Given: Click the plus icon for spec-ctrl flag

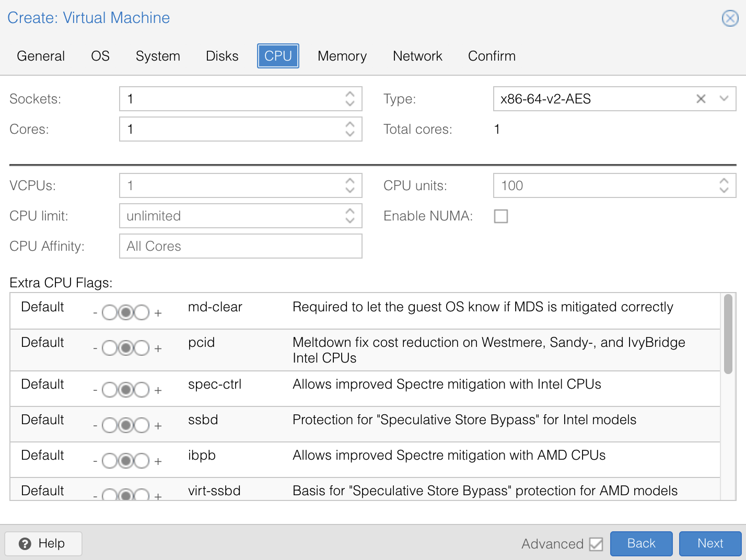Looking at the screenshot, I should coord(158,390).
